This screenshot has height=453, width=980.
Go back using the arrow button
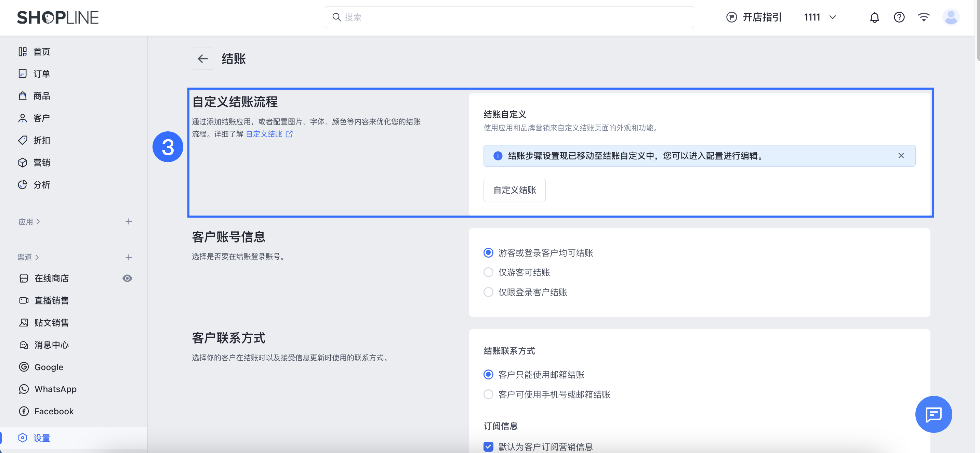pyautogui.click(x=203, y=59)
